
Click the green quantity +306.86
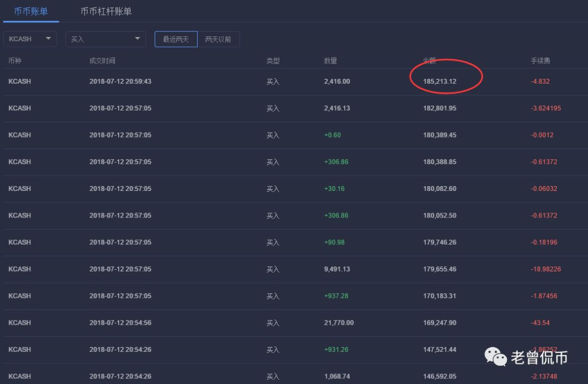[336, 162]
